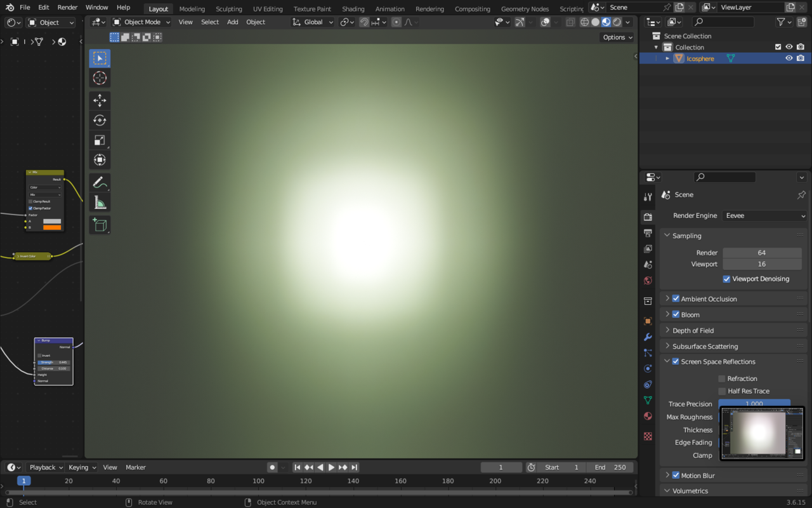The image size is (812, 508).
Task: Click the Bump node Strength slider
Action: pyautogui.click(x=53, y=362)
